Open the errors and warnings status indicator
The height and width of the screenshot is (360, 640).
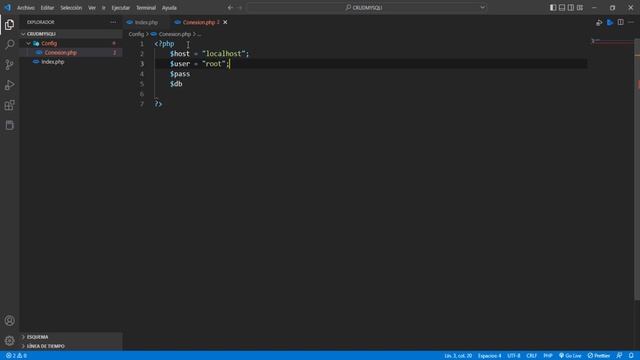point(16,356)
